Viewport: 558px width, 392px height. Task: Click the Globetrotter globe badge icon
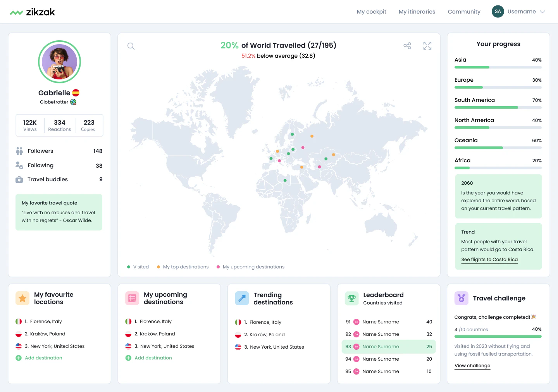[73, 102]
